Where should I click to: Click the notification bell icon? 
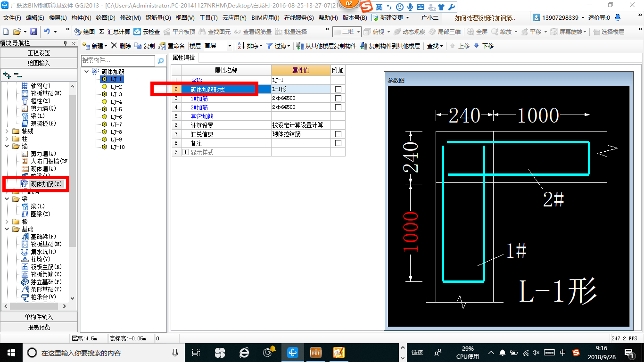click(618, 18)
